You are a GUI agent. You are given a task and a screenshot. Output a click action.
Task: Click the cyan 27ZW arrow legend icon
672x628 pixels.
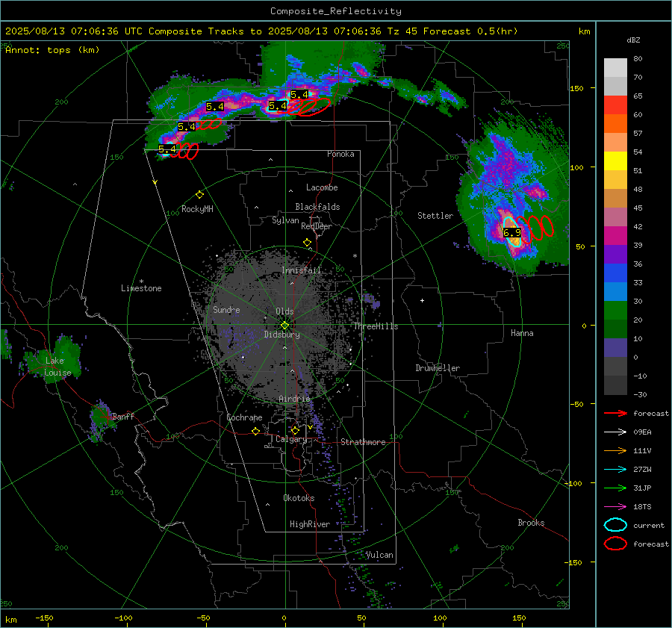(615, 470)
